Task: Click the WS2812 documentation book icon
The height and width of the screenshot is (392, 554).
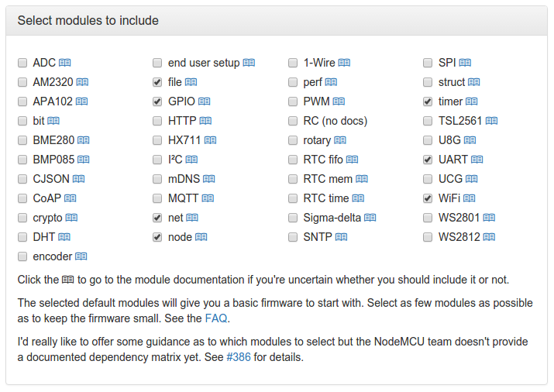Action: click(489, 237)
